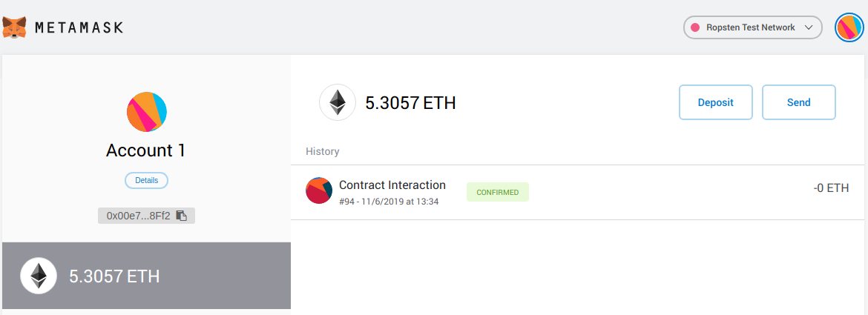This screenshot has height=315, width=868.
Task: Click the 0x00e7...8Ff2 address chip
Action: coord(139,216)
